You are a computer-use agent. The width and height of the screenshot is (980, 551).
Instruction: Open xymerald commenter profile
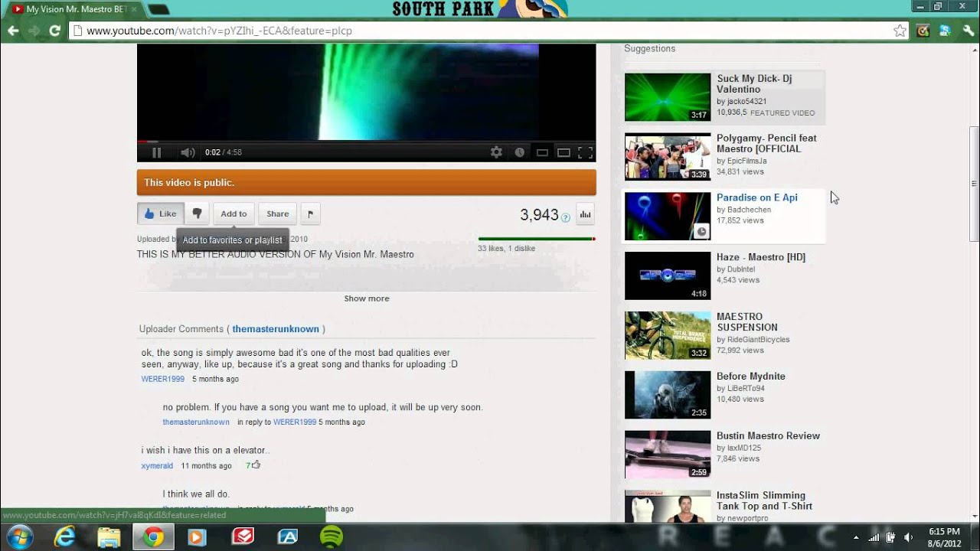click(x=157, y=465)
